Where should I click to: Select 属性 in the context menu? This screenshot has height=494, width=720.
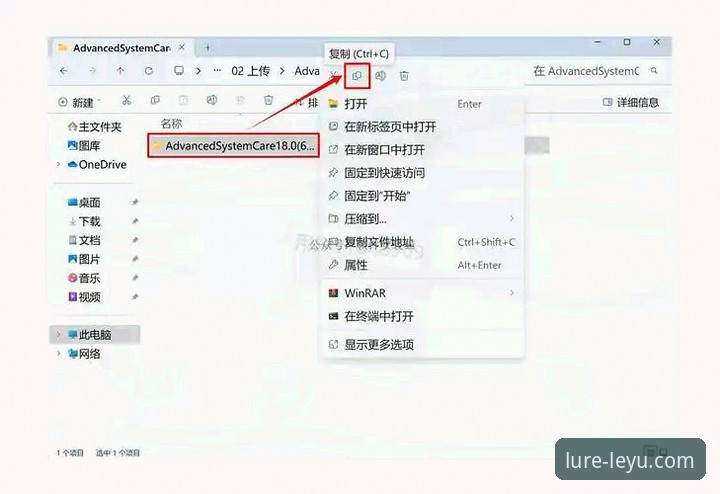(x=423, y=265)
